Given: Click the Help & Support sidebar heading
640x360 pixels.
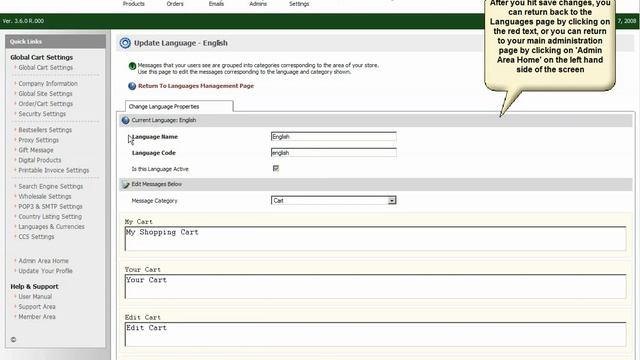Looking at the screenshot, I should (34, 287).
